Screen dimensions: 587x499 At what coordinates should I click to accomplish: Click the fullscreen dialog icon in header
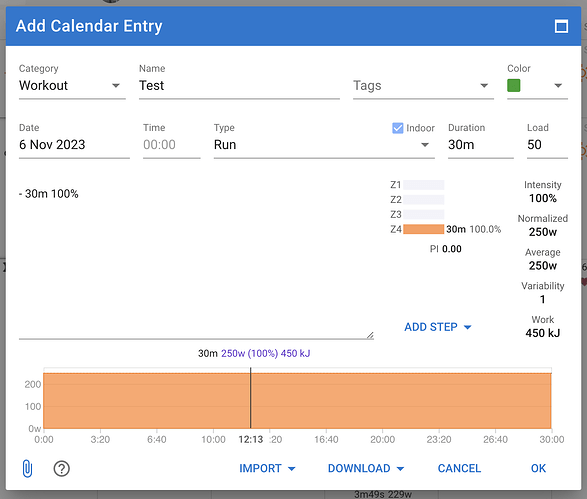561,26
